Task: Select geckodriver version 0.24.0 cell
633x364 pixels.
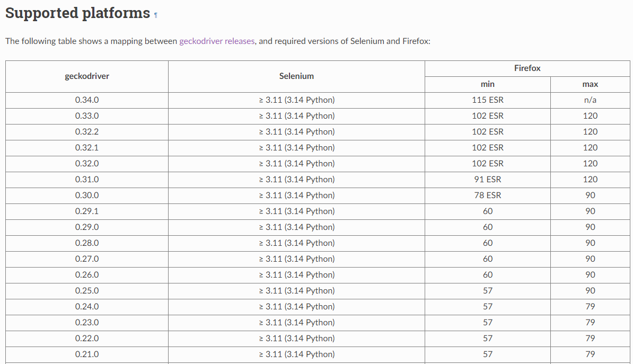Action: [x=87, y=307]
